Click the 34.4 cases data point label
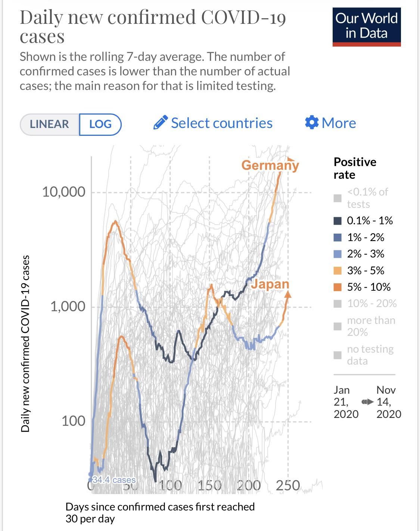 [114, 480]
